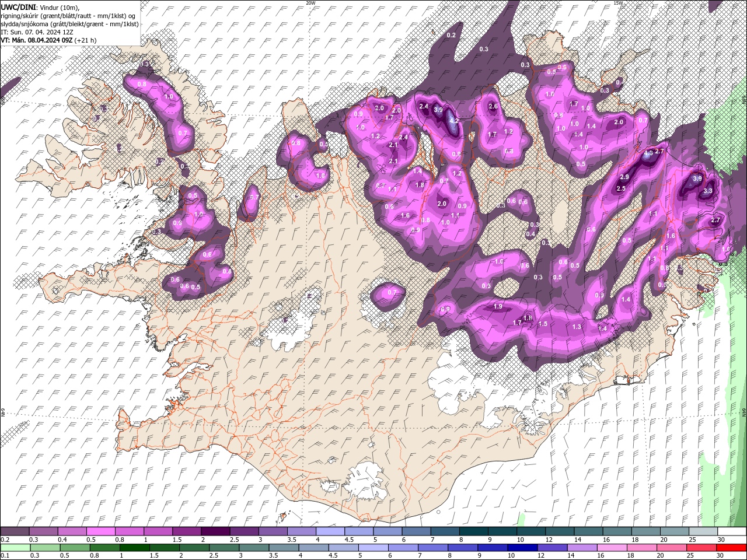This screenshot has width=747, height=560.
Task: Click the 'VT: Mán. 08.04.2024 09Z' valid time
Action: point(36,40)
